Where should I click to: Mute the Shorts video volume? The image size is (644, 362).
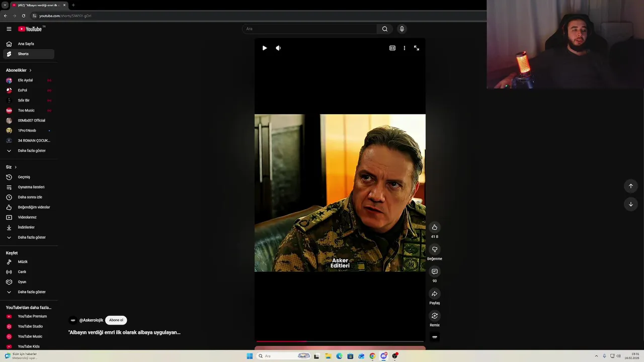click(278, 48)
